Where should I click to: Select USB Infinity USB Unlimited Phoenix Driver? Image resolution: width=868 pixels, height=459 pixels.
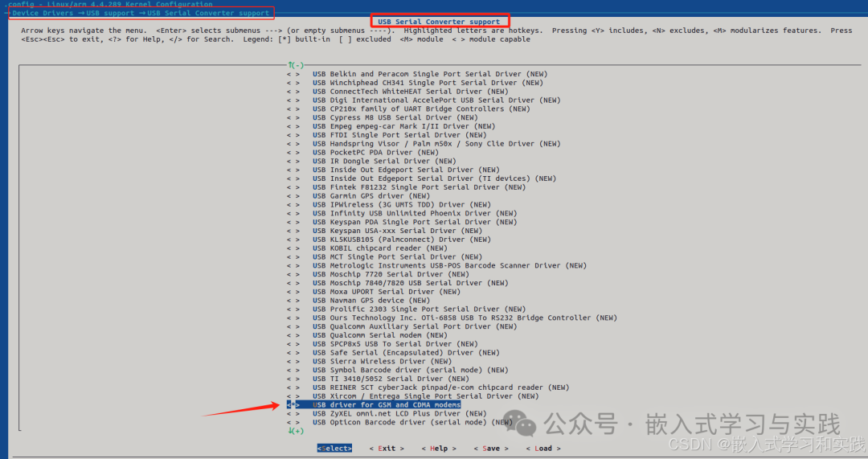[402, 213]
